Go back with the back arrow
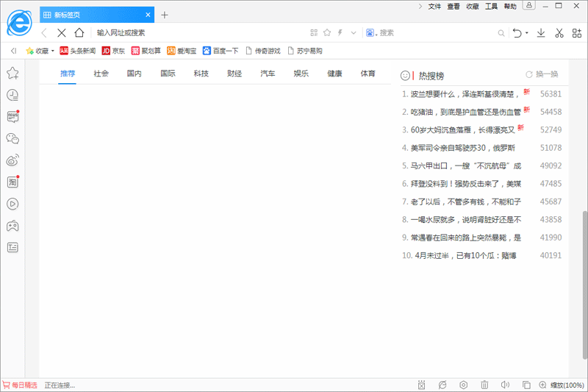Screen dimensions: 588x392 tap(44, 33)
